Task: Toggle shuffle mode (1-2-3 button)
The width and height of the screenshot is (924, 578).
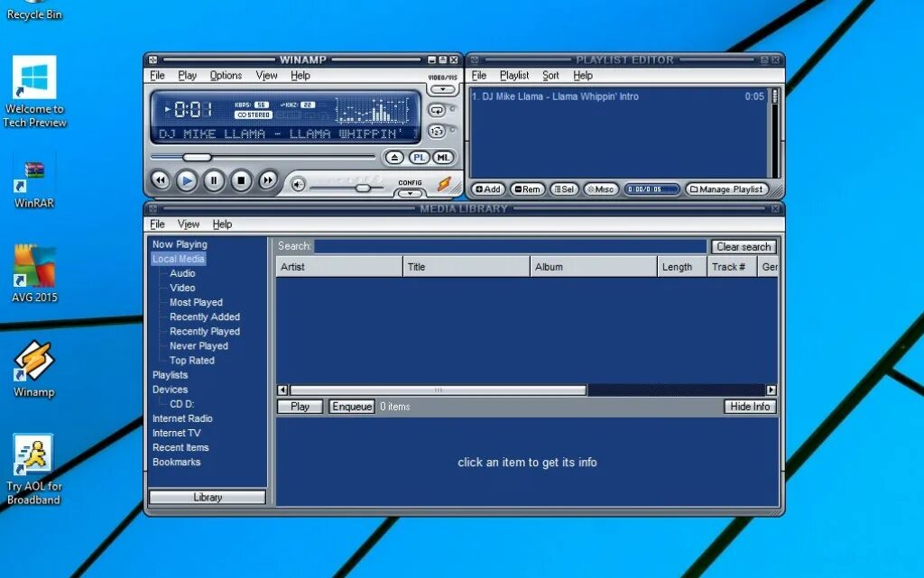Action: click(x=437, y=132)
